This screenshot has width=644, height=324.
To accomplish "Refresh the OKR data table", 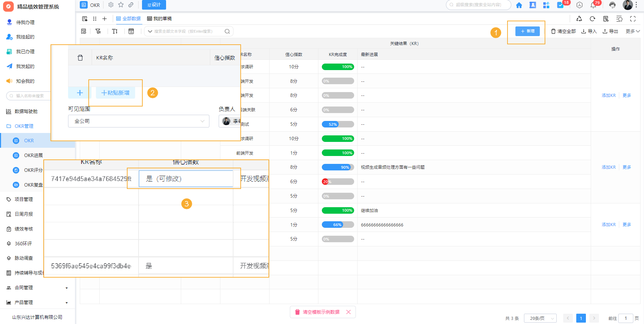I will click(592, 19).
